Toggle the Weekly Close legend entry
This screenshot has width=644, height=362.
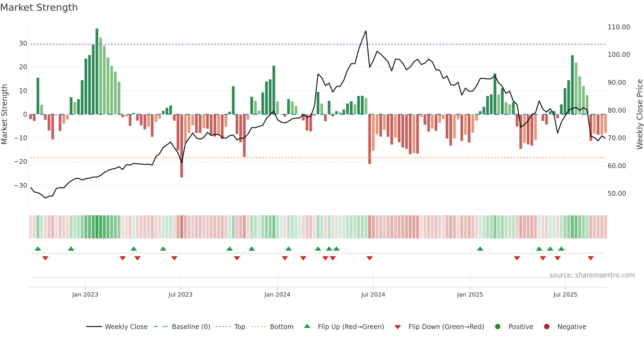coord(117,327)
